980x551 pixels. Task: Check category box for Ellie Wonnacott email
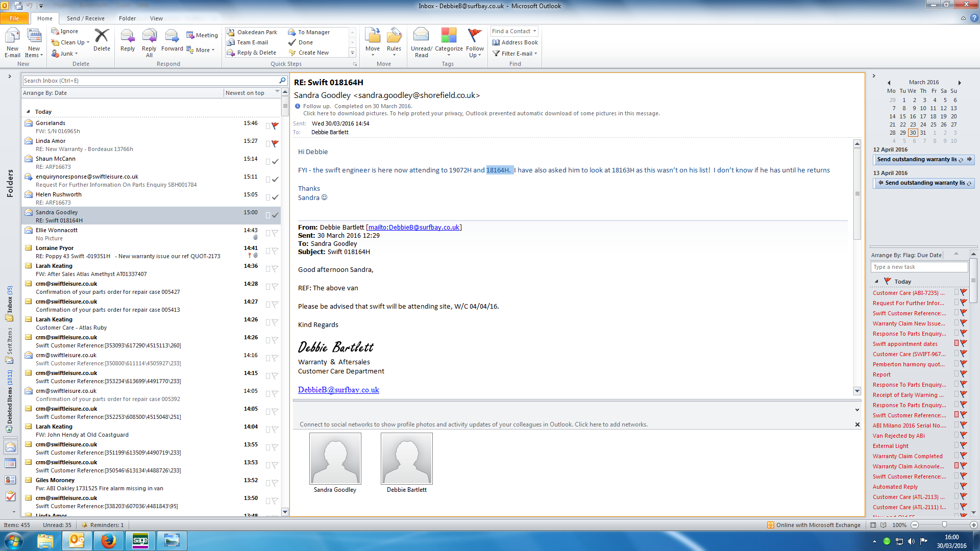coord(267,233)
